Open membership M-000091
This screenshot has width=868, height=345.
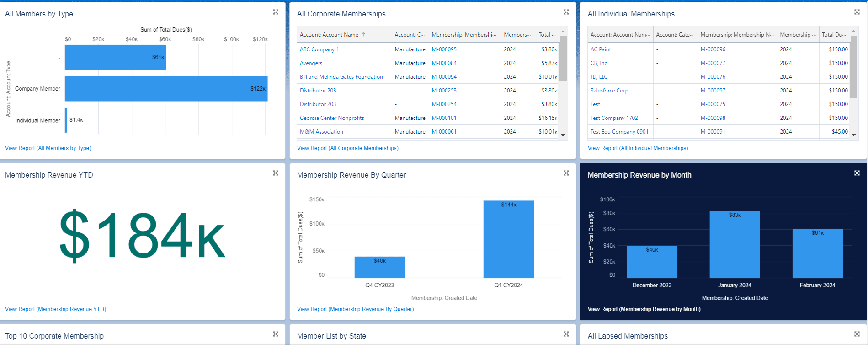713,132
